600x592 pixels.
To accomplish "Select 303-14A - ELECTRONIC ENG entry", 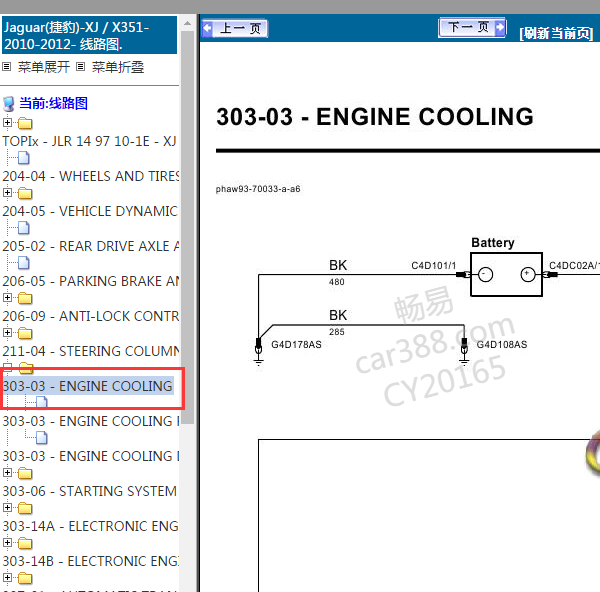I will 90,526.
